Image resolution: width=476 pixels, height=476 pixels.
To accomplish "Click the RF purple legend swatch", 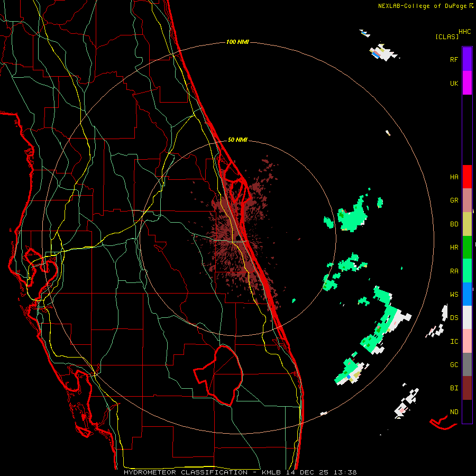I will click(x=467, y=59).
